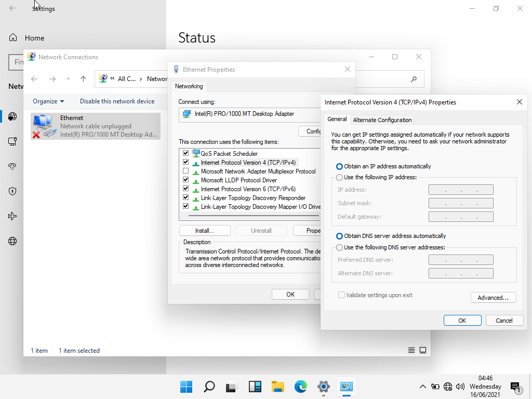Click Home in Settings
Screen dimensions: 532x399
point(34,38)
